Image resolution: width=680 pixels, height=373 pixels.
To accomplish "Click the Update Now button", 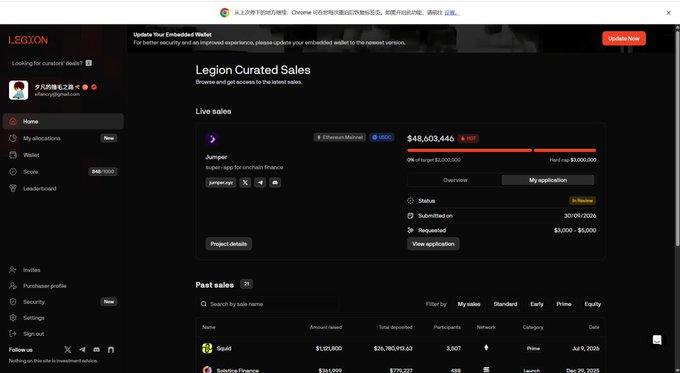I will 624,39.
